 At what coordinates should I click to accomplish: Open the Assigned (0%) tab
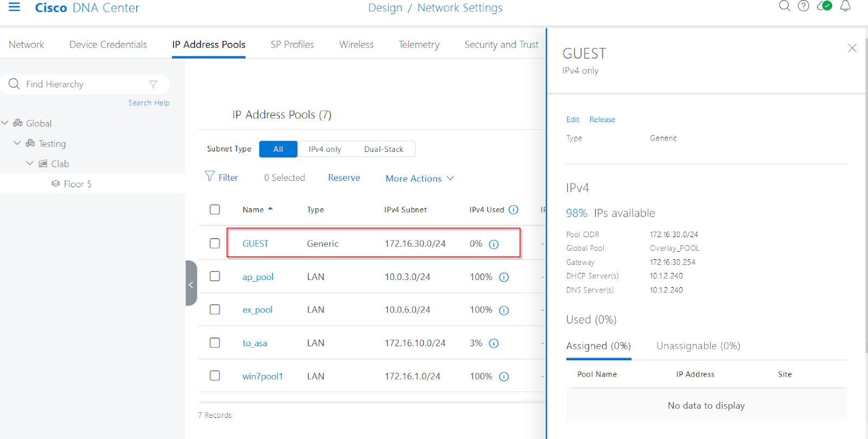(598, 346)
